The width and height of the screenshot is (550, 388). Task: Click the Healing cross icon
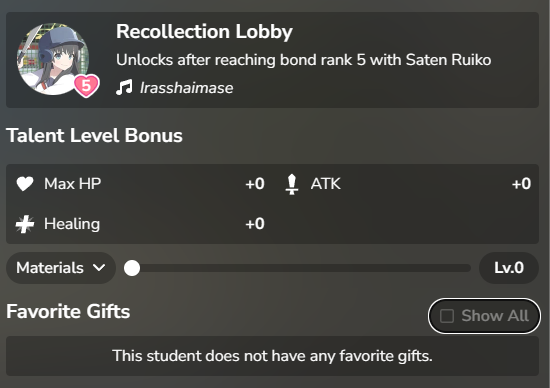(x=25, y=224)
